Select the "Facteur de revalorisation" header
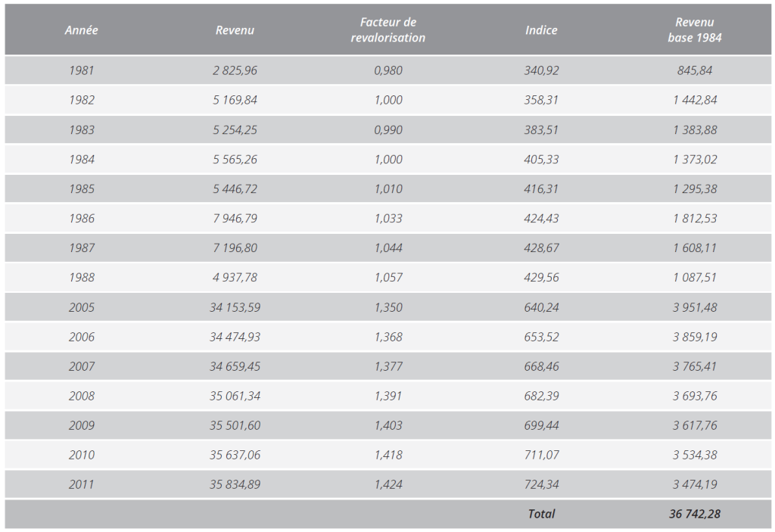The height and width of the screenshot is (532, 775). [x=388, y=30]
